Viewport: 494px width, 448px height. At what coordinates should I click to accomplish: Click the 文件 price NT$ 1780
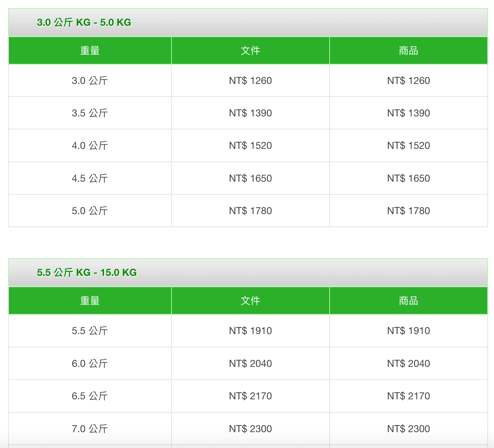(x=250, y=211)
